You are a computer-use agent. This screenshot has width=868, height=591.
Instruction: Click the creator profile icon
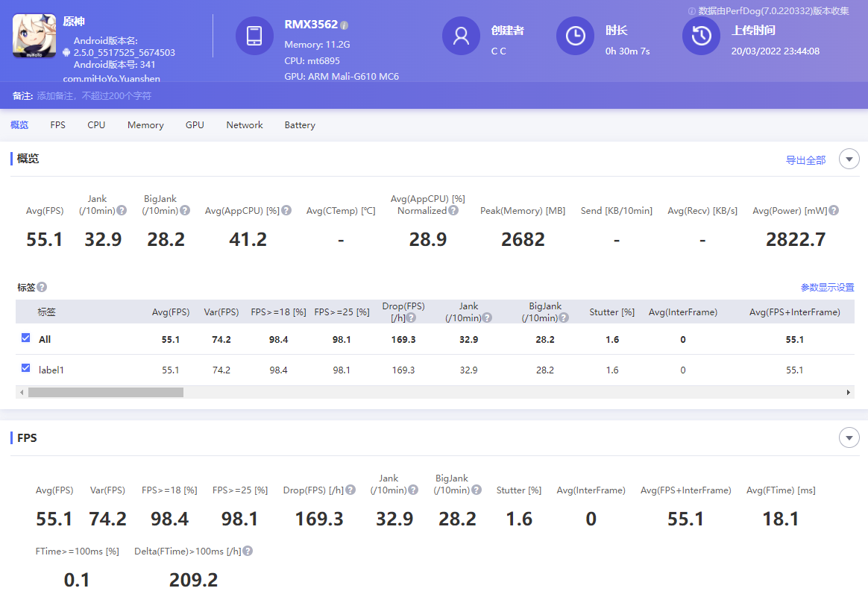[x=461, y=36]
